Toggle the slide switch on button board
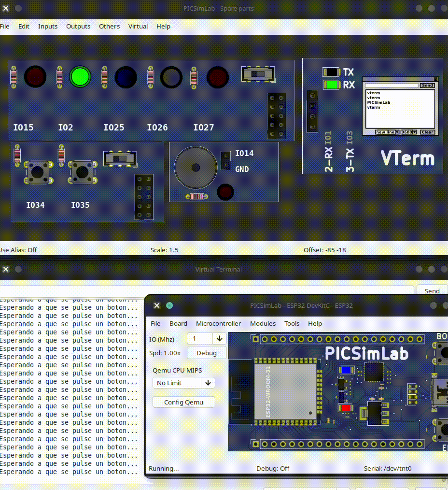Screen dimensions: 448x490 [x=120, y=159]
